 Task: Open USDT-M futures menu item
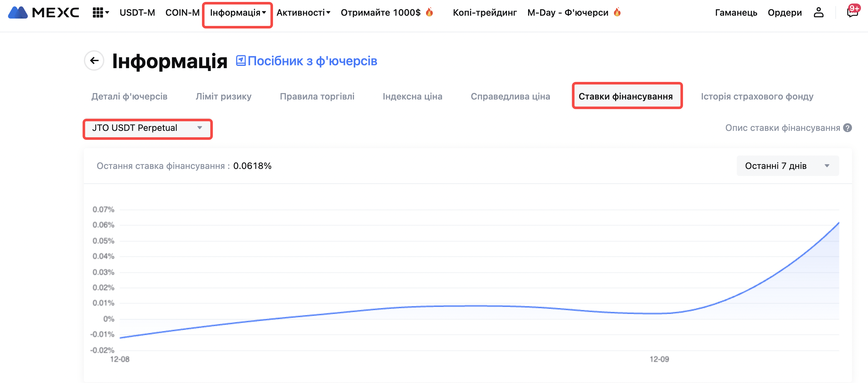(137, 13)
